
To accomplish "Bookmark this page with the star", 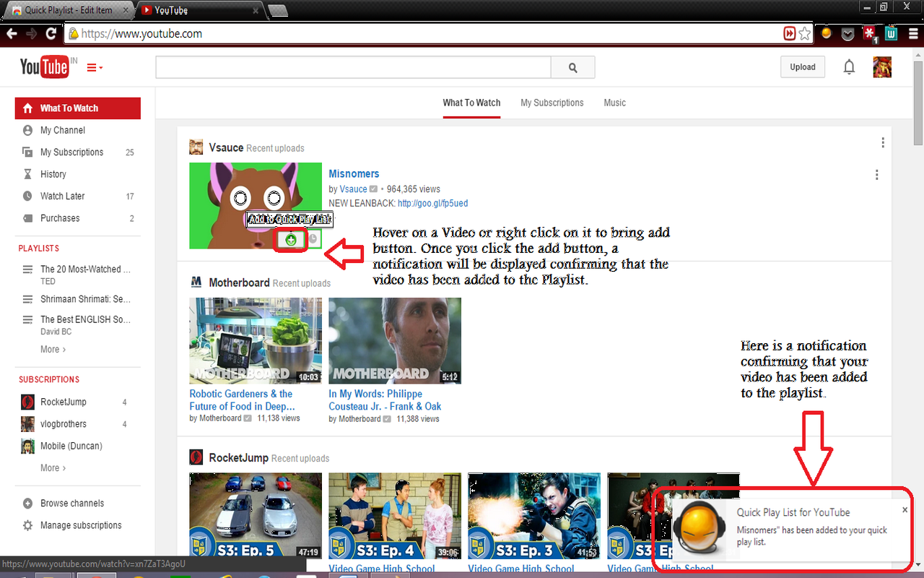I will 805,34.
